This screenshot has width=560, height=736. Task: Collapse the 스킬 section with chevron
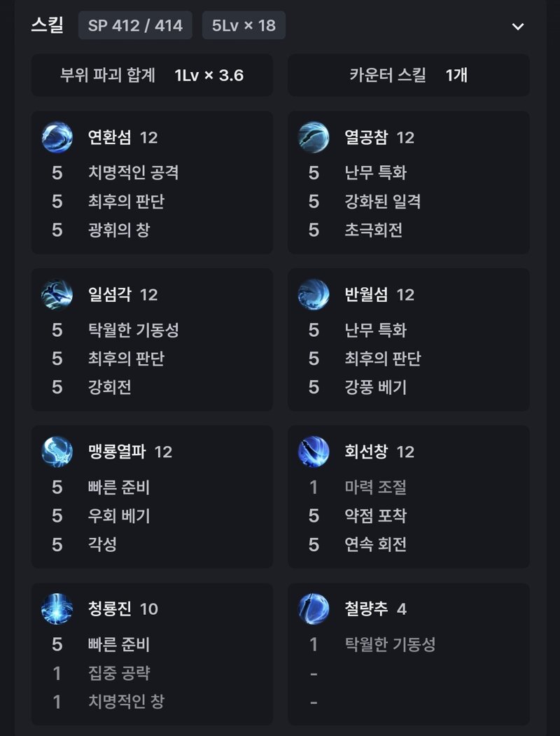[x=518, y=27]
